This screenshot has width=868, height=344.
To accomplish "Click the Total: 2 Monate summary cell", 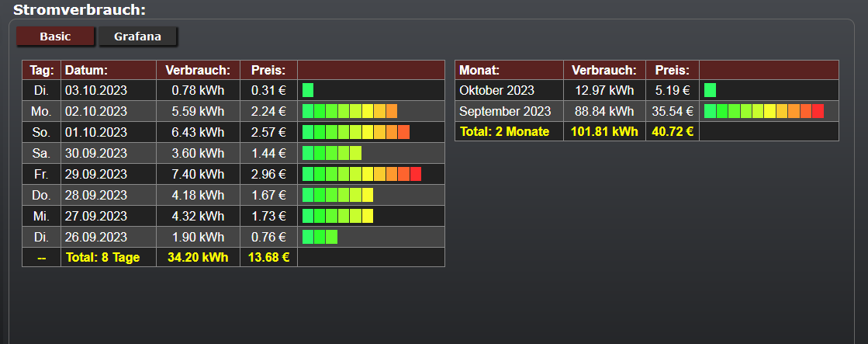I will coord(504,132).
